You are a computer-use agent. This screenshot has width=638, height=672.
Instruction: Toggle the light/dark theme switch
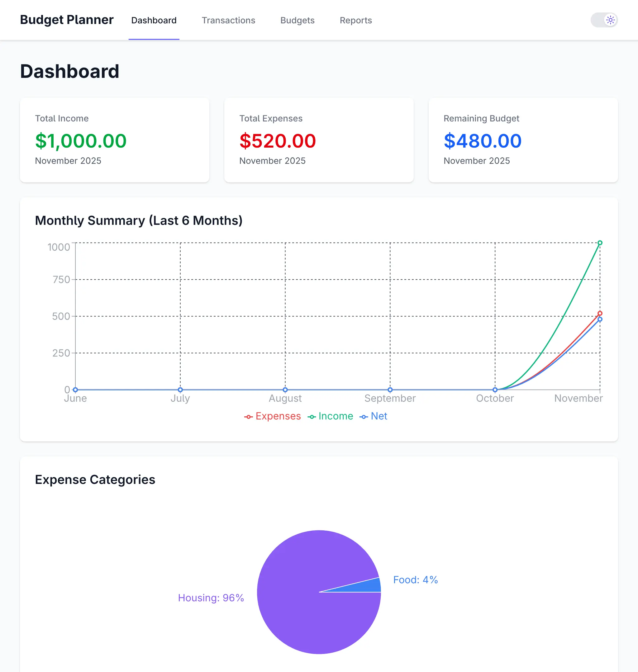604,20
